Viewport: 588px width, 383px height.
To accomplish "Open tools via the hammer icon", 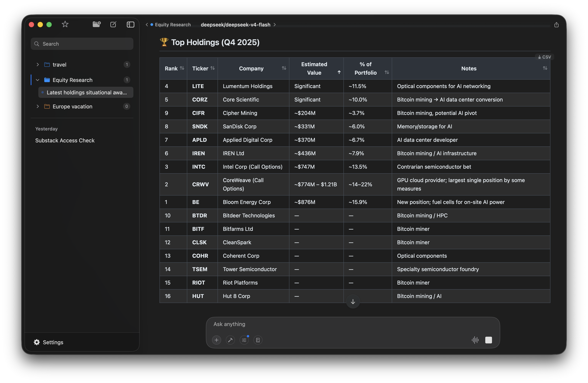I will [230, 340].
